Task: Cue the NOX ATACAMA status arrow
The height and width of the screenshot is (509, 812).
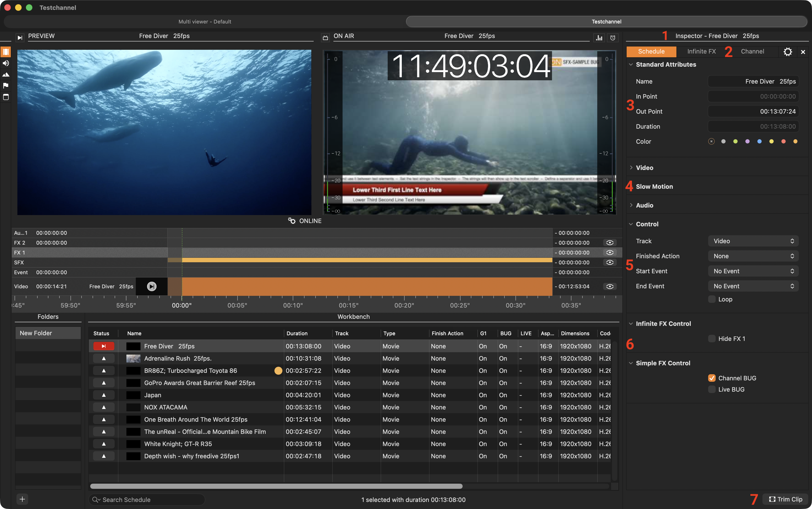Action: pyautogui.click(x=104, y=407)
